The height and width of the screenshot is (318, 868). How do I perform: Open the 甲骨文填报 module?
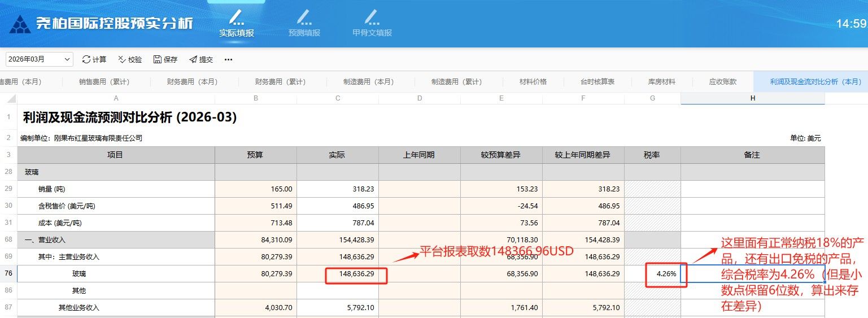tap(372, 24)
